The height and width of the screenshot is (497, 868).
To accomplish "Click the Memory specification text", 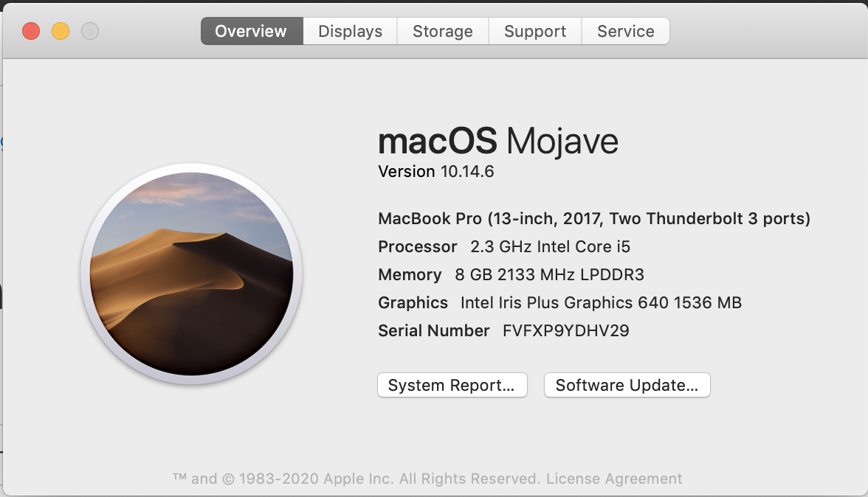I will (x=511, y=274).
